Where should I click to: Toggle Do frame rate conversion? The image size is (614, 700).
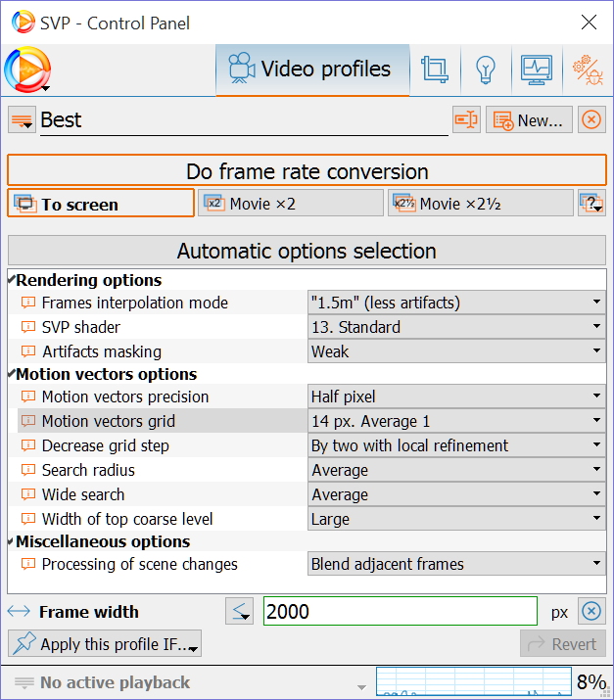tap(307, 171)
